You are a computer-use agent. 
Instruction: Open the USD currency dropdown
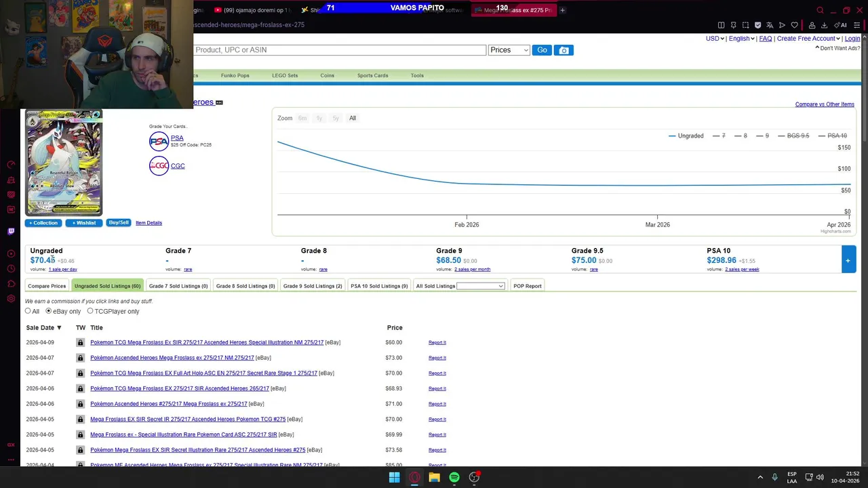point(715,39)
